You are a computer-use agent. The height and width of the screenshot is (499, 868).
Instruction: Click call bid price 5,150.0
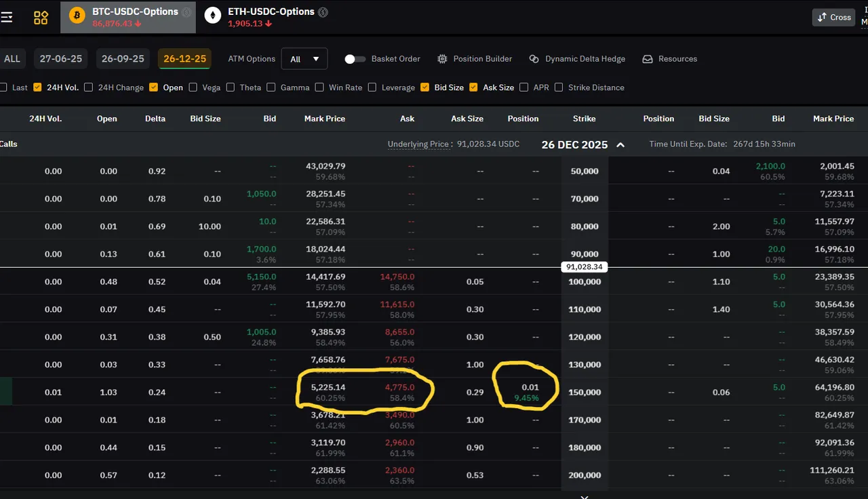[x=262, y=277]
